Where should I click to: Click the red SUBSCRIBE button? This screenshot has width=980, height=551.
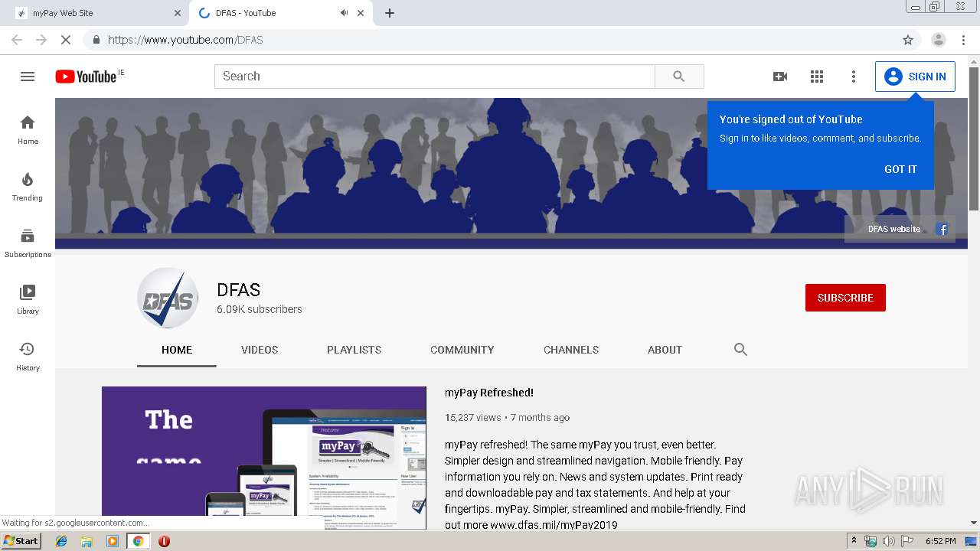845,298
